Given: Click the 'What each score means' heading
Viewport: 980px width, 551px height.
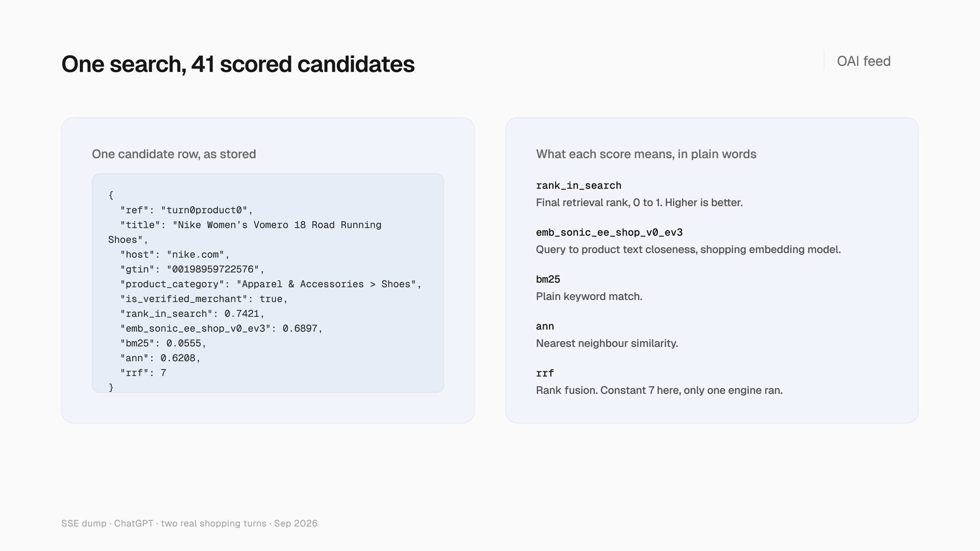Looking at the screenshot, I should (x=646, y=154).
